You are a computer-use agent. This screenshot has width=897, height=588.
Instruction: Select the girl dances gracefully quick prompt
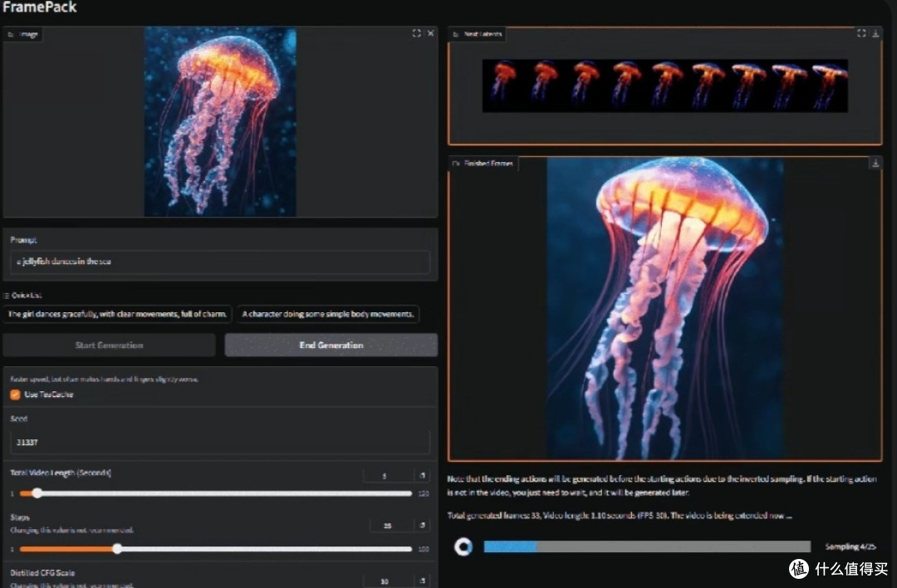(x=117, y=314)
